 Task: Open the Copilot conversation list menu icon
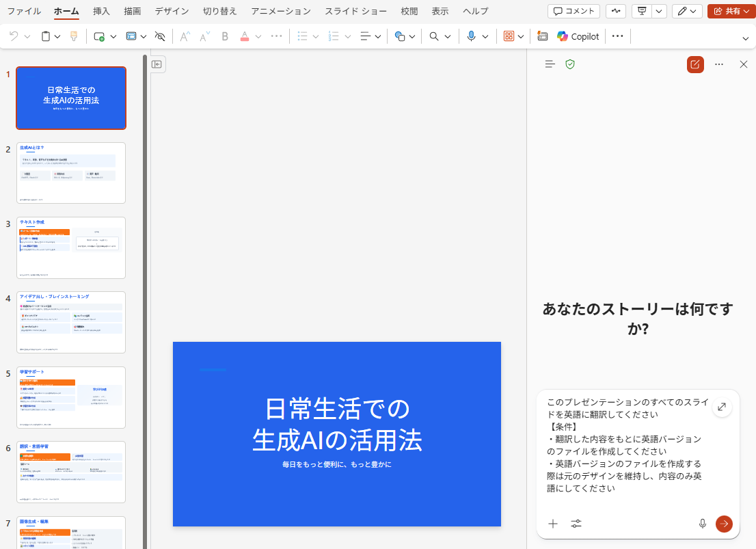pos(550,64)
